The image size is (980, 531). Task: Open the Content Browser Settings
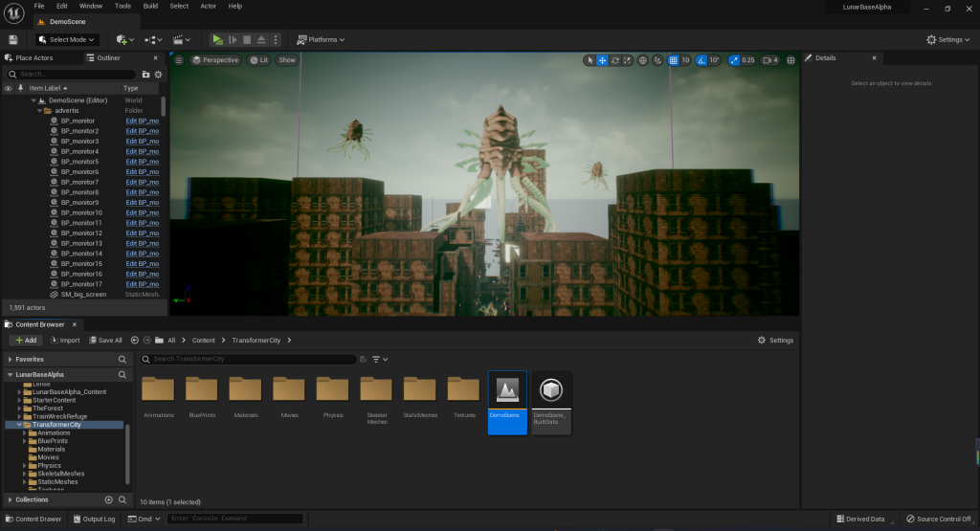click(775, 341)
